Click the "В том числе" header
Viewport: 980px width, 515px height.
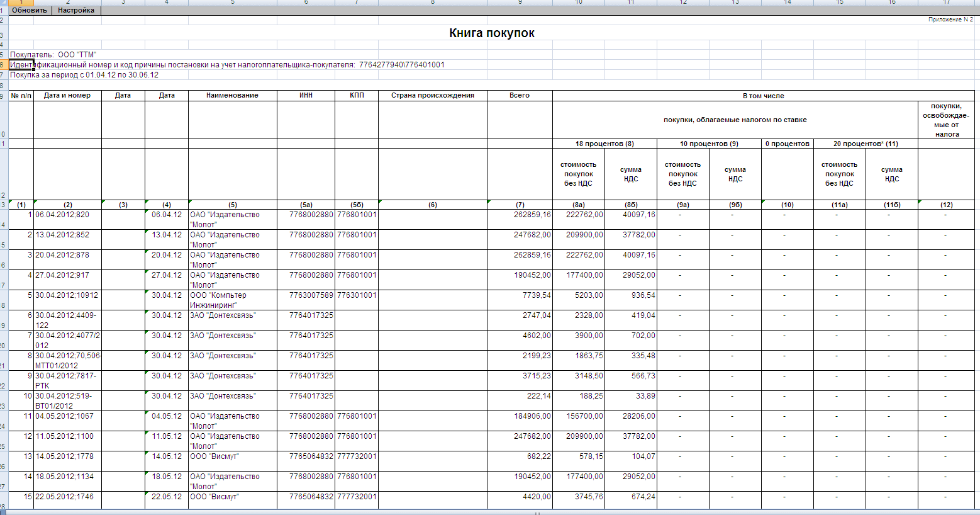[x=763, y=96]
